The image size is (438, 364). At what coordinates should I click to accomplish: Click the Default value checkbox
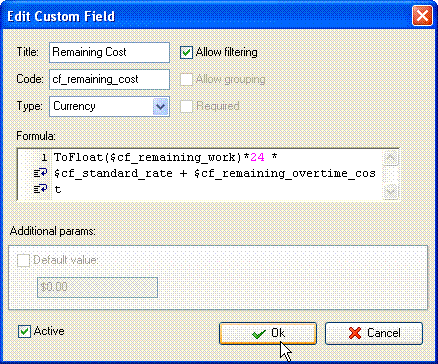[24, 260]
